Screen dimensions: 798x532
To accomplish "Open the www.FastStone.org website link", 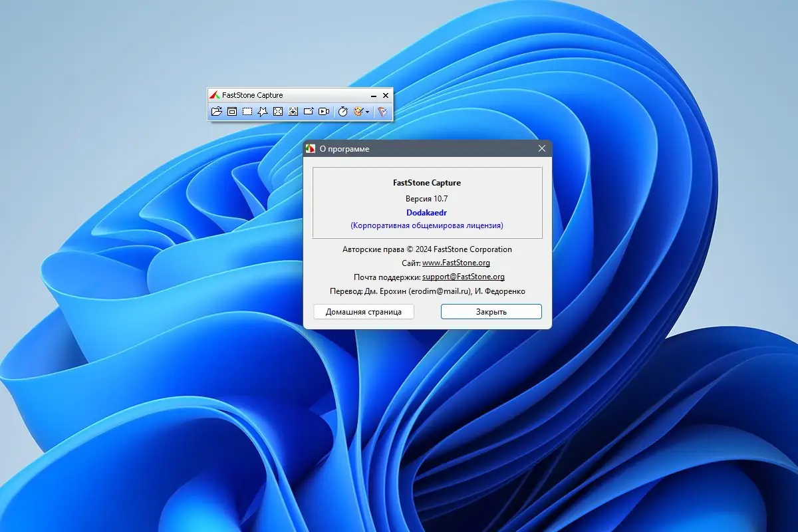I will click(x=456, y=263).
